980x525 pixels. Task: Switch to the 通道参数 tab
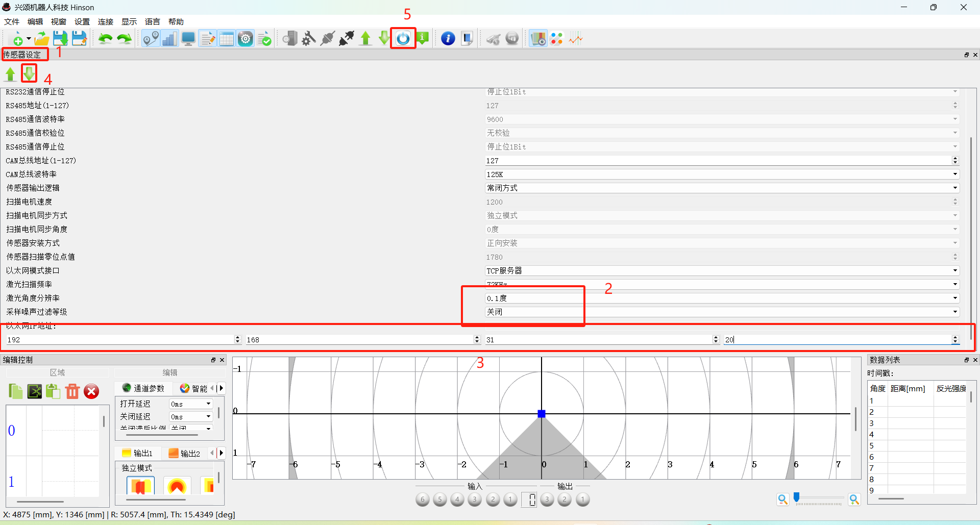(143, 388)
